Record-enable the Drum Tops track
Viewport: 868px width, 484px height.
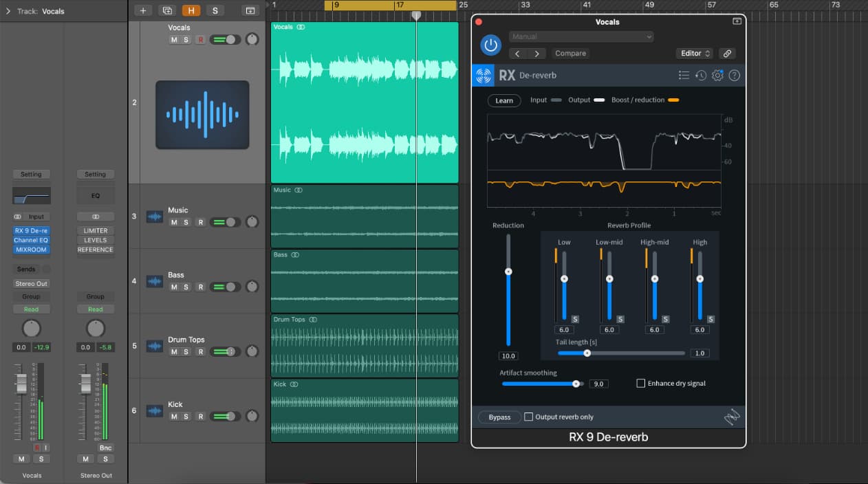(200, 351)
